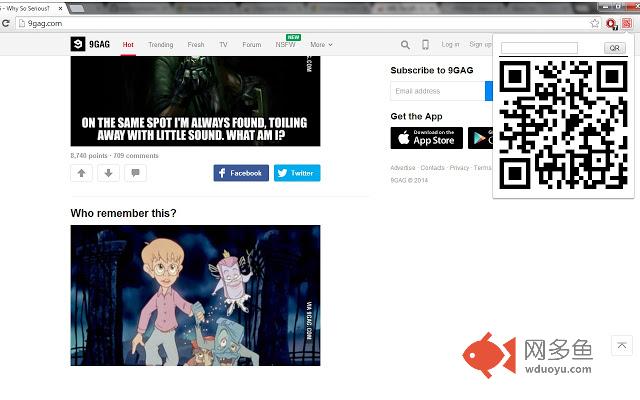This screenshot has height=400, width=640.
Task: Click the mobile phone icon in header
Action: (x=425, y=44)
